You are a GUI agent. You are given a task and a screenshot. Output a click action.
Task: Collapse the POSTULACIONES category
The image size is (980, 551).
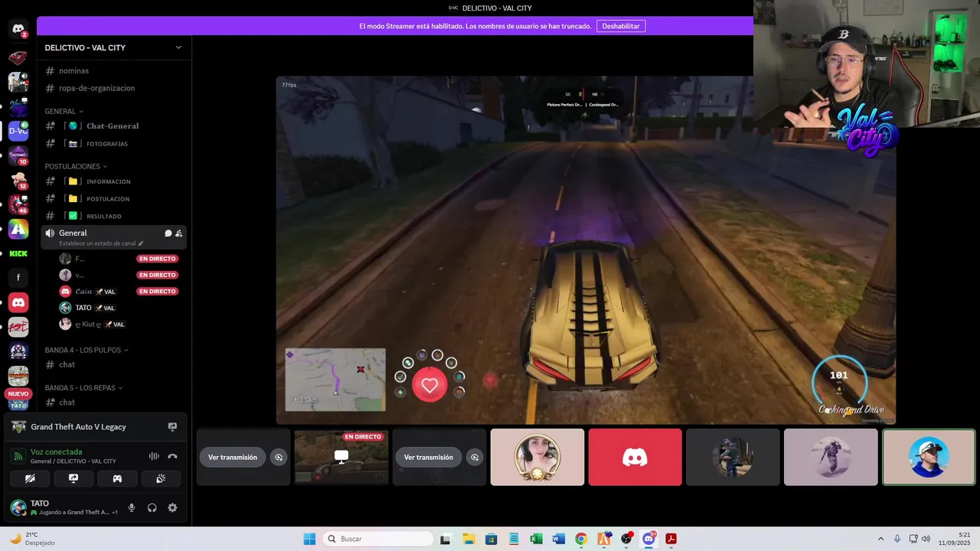pyautogui.click(x=76, y=166)
